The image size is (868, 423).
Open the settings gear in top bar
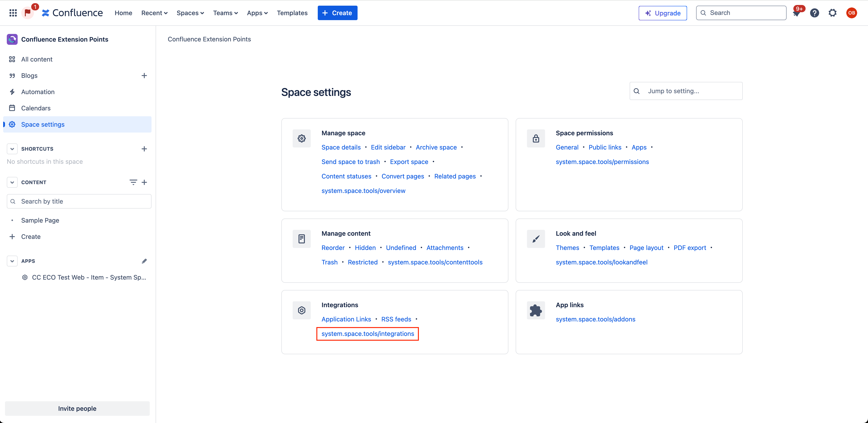click(833, 13)
